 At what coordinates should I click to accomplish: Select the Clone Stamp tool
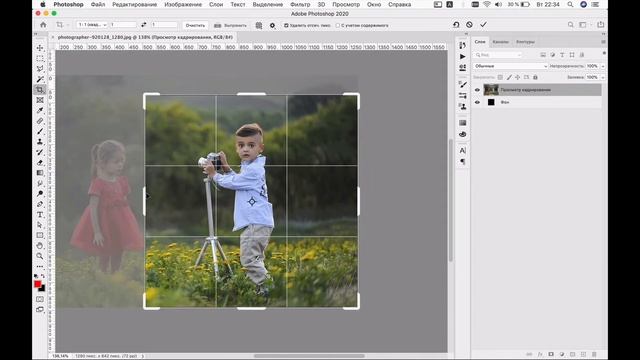click(x=40, y=142)
